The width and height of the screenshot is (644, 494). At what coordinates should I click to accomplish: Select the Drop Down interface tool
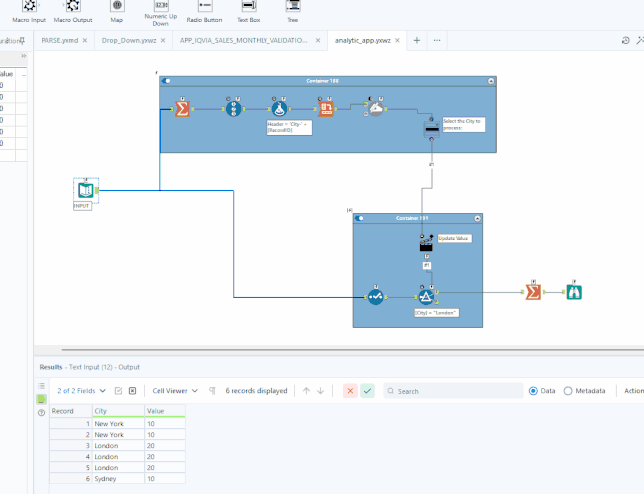click(432, 129)
